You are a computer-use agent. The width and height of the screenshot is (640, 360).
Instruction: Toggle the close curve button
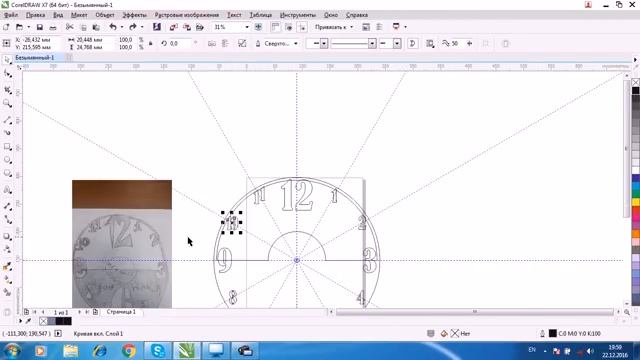click(413, 43)
